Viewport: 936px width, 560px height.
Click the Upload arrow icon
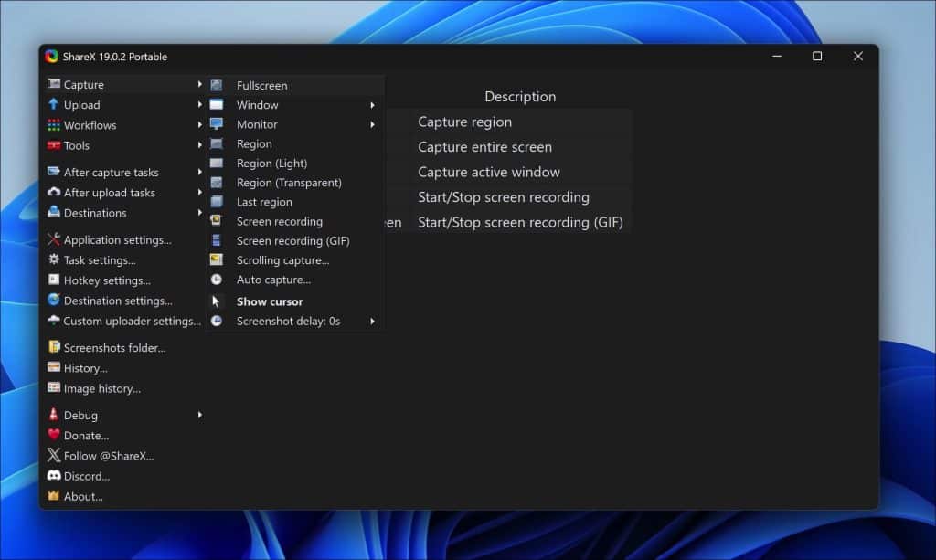[x=54, y=105]
